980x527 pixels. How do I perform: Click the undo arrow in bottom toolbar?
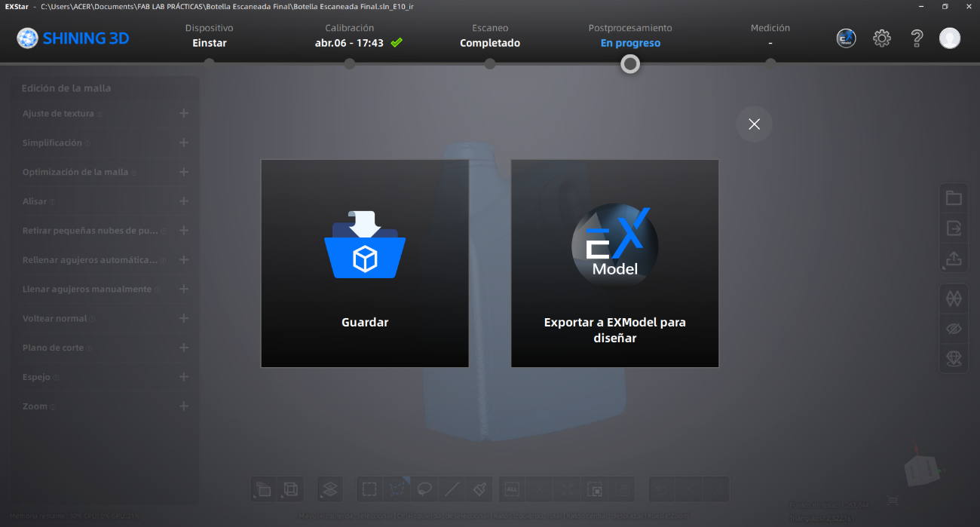click(662, 489)
